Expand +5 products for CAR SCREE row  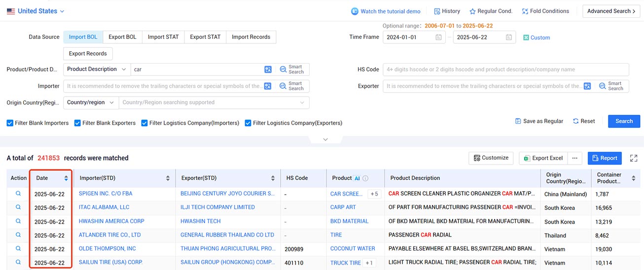coord(375,194)
